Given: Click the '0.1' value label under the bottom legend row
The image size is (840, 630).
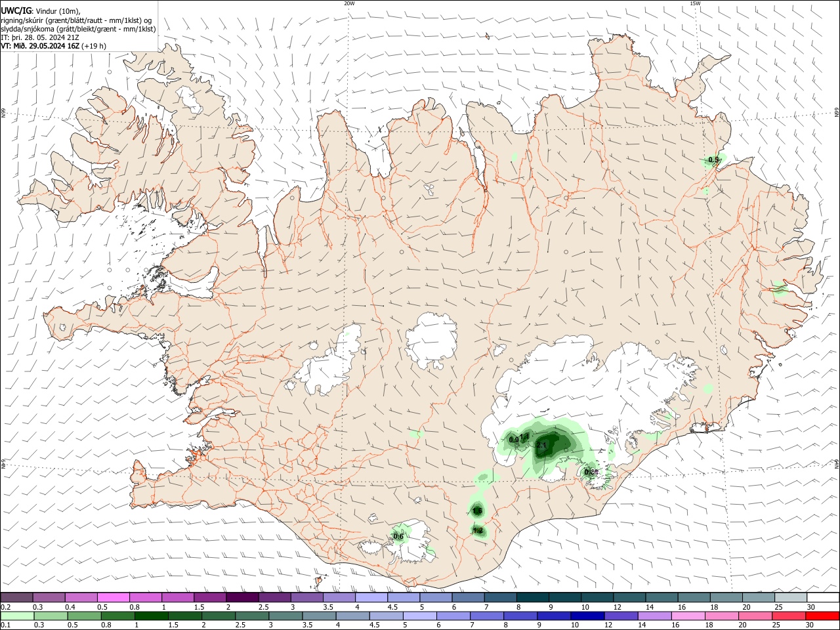Looking at the screenshot, I should 5,625.
